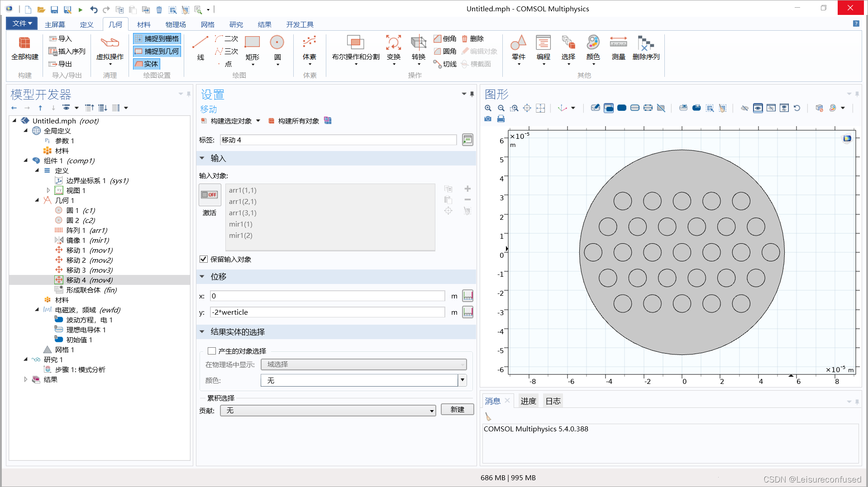Switch to the 物理场 ribbon tab

tap(176, 24)
